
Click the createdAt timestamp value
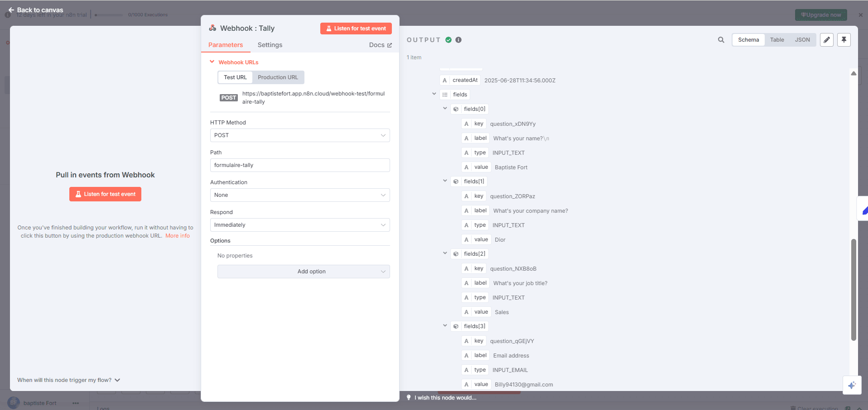point(520,81)
